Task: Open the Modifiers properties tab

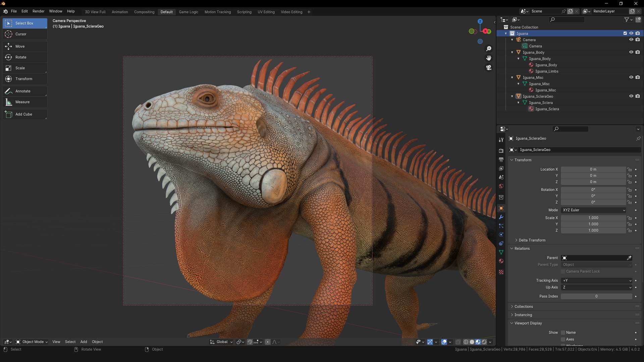Action: pos(501,217)
